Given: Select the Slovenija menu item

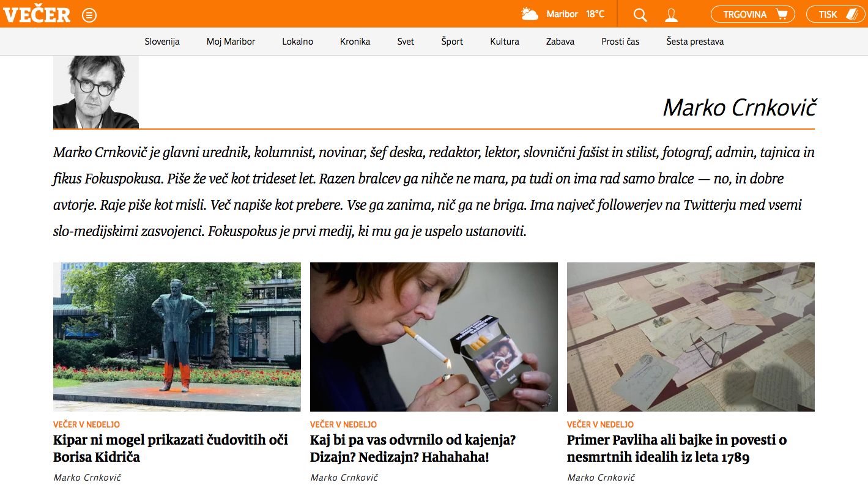Looking at the screenshot, I should (162, 42).
